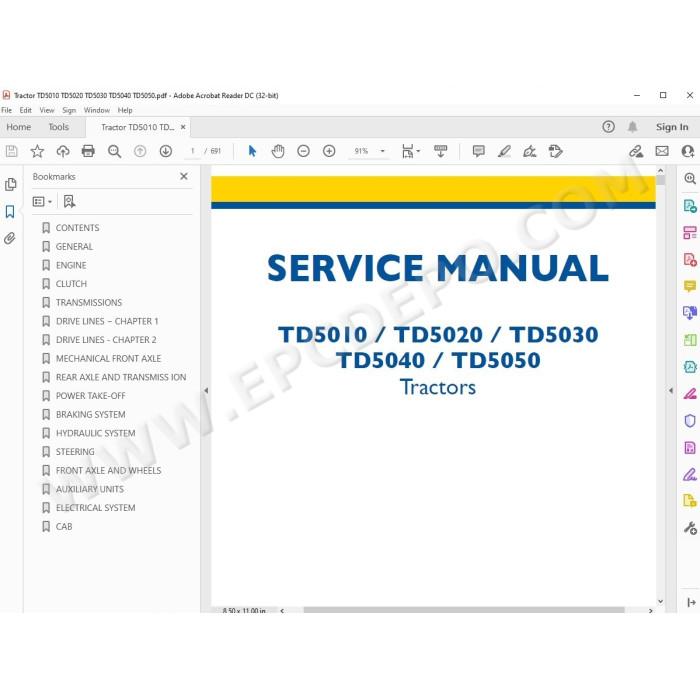Open the Help menu
Viewport: 700px width, 700px height.
point(125,110)
